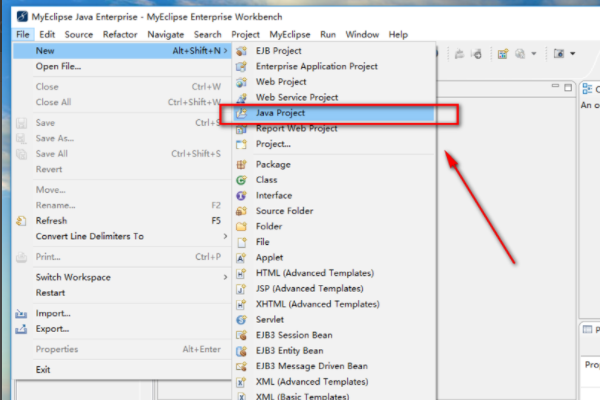Select Web Service Project entry
This screenshot has height=400, width=600.
[297, 97]
